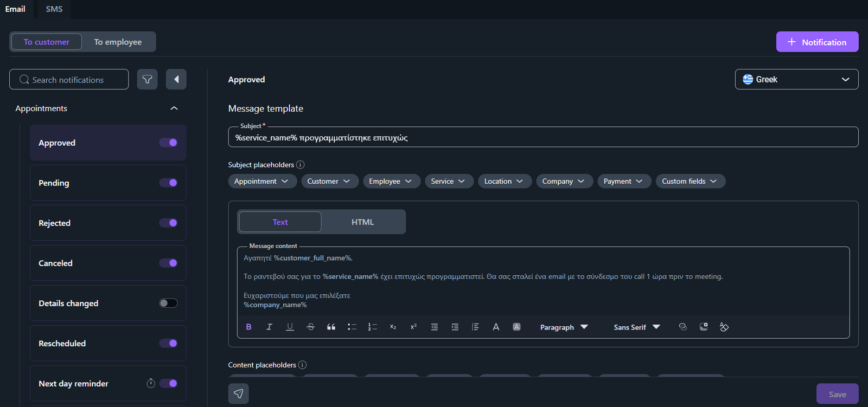The image size is (868, 407).
Task: Open the text background color picker
Action: pos(516,327)
